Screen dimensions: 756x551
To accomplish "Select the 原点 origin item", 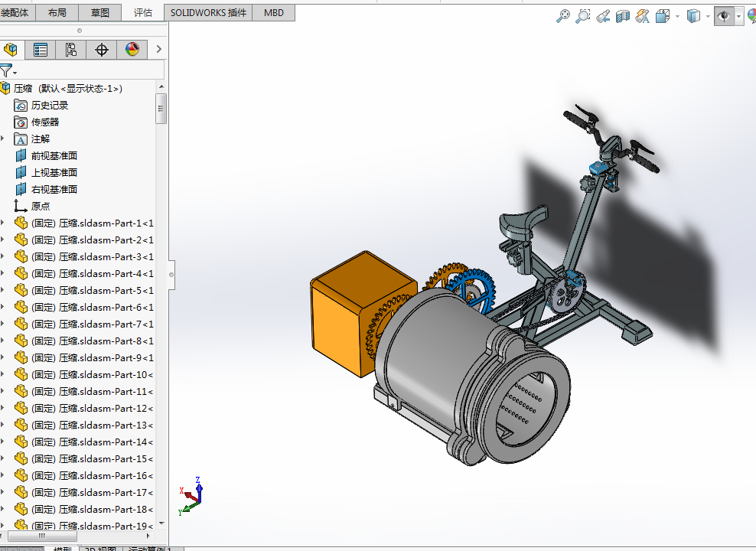I will point(41,206).
